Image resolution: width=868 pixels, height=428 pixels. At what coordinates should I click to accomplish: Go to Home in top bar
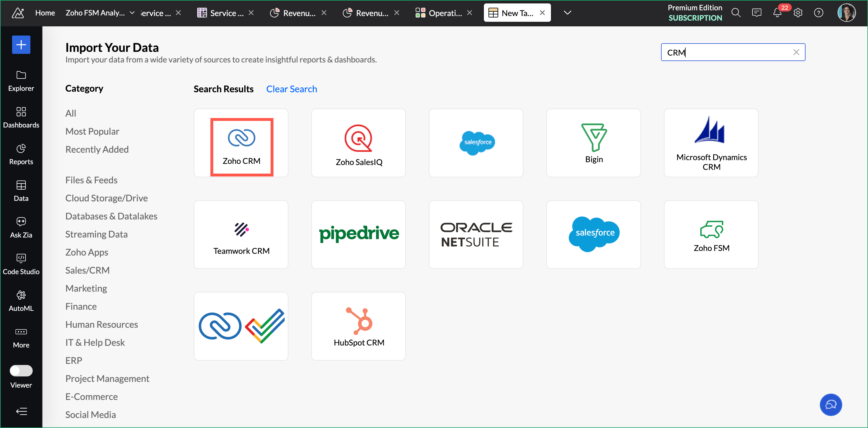(x=45, y=13)
